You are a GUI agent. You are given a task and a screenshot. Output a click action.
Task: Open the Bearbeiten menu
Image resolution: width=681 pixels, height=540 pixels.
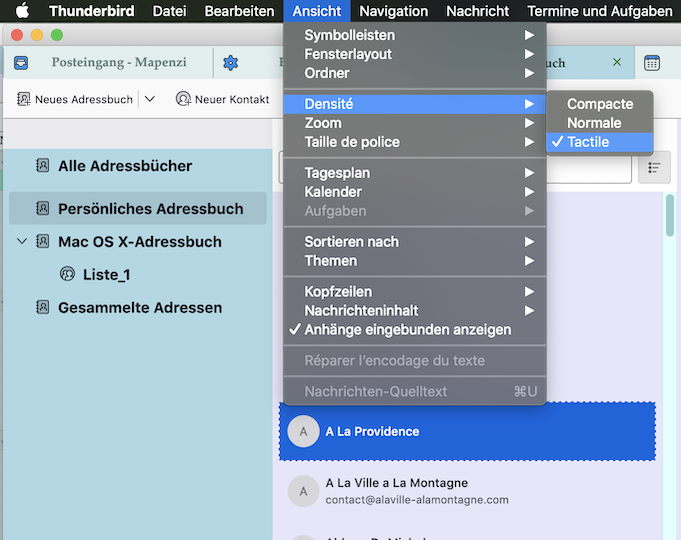239,11
